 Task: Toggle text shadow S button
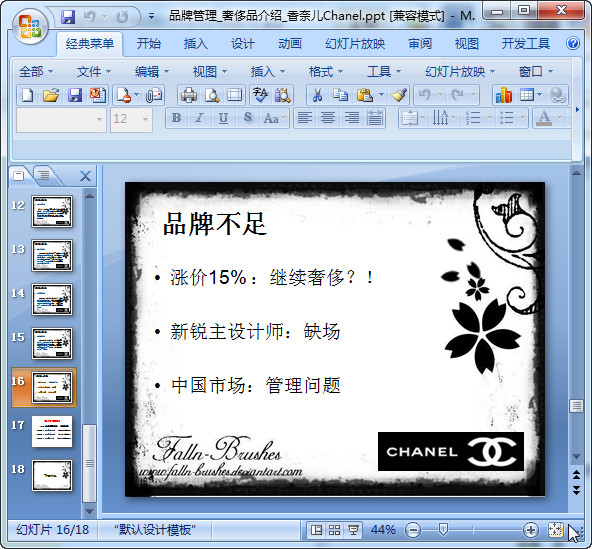pyautogui.click(x=248, y=118)
